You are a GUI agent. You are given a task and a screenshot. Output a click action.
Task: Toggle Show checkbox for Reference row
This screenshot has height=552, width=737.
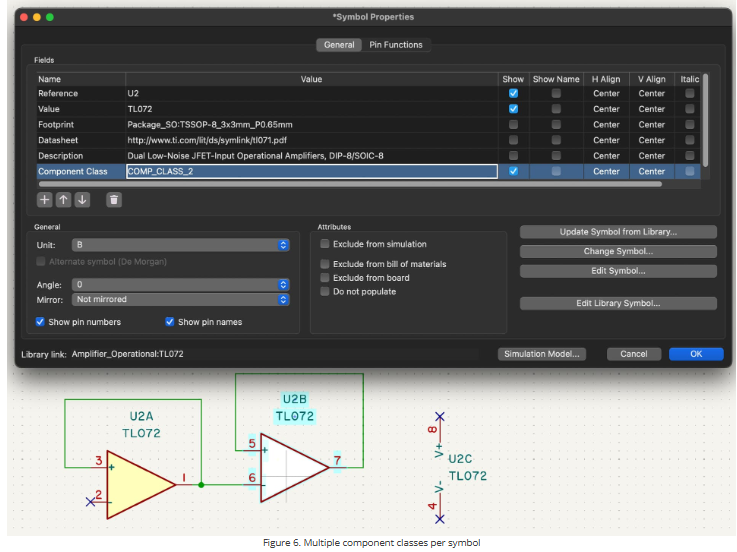click(513, 93)
